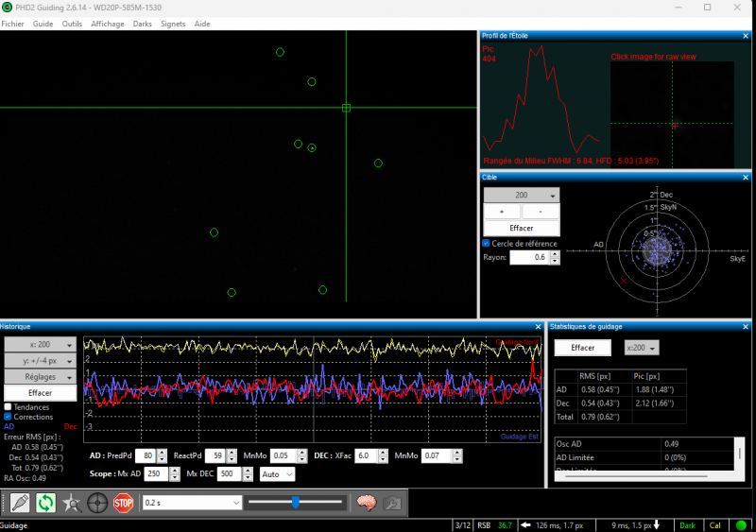The height and width of the screenshot is (532, 756).
Task: Increase the DEC XFac stepper
Action: tap(383, 453)
